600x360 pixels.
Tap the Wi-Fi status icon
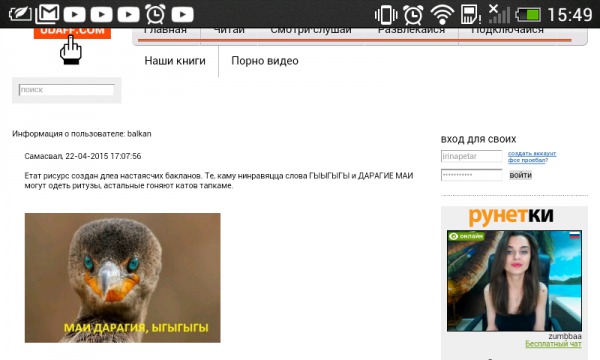[442, 15]
